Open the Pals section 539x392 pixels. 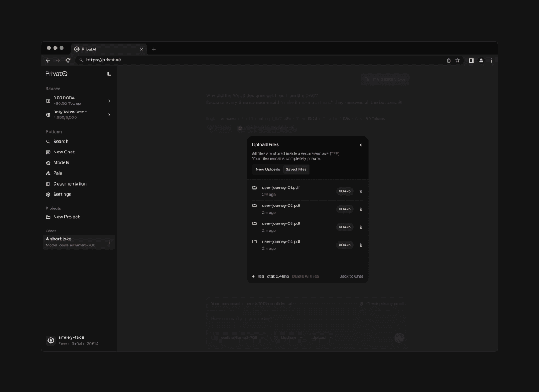tap(48, 173)
